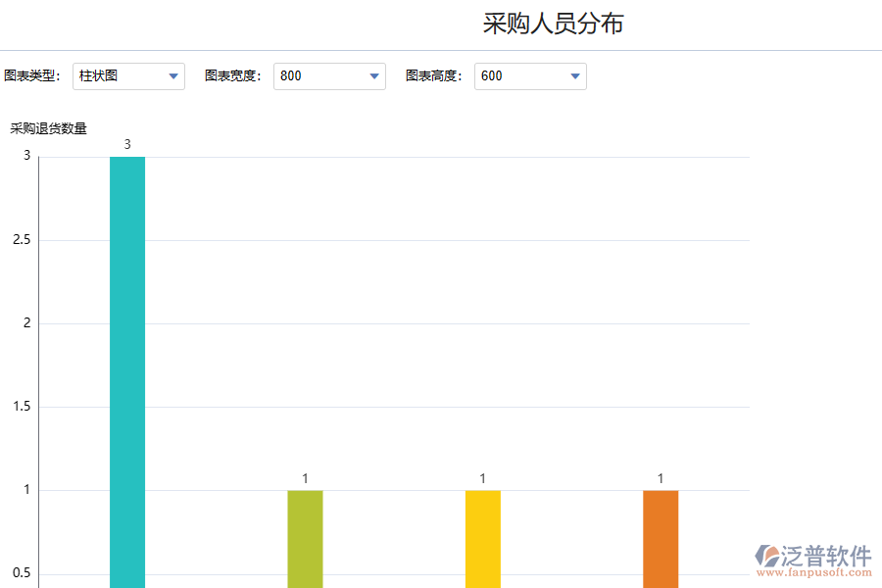Viewport: 882px width, 588px height.
Task: Open the 图表类型 chart type dropdown
Action: click(x=128, y=75)
